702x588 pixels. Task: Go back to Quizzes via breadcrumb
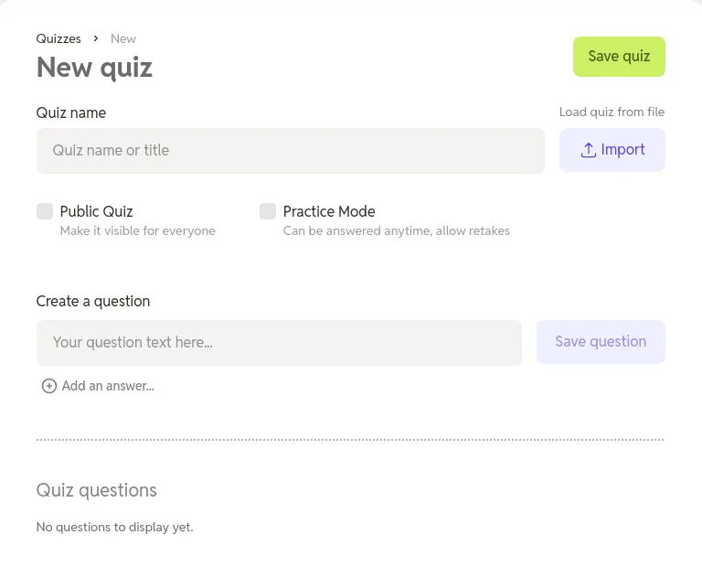click(58, 39)
